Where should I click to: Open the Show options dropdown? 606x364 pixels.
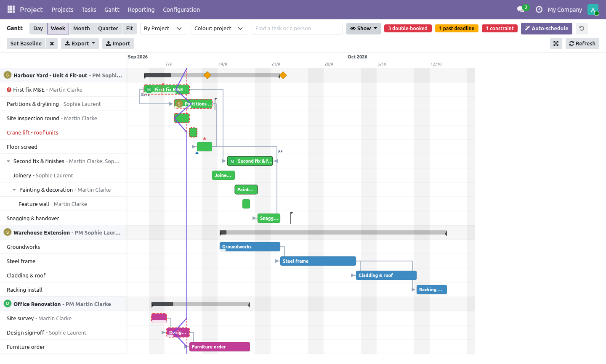[x=364, y=28]
